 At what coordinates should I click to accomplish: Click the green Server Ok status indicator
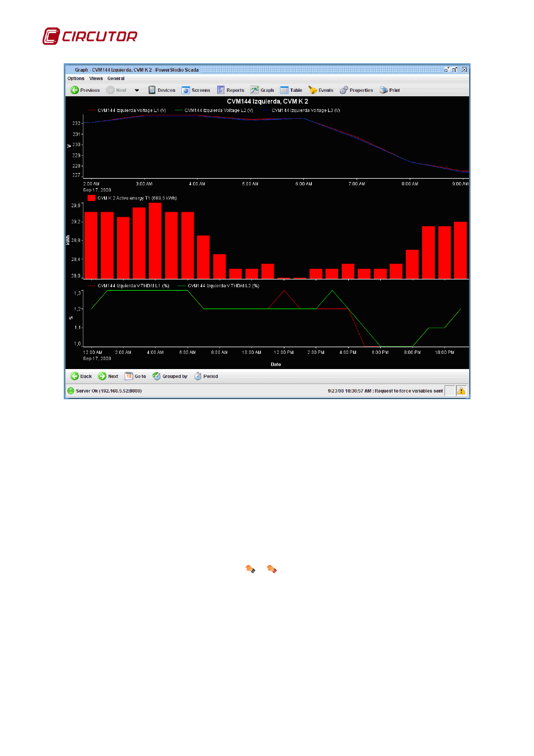click(71, 391)
